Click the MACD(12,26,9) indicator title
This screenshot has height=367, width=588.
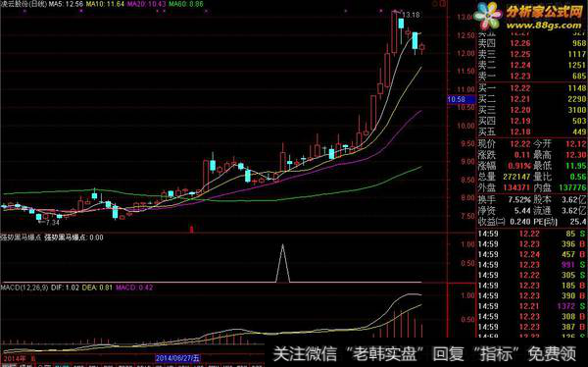tap(24, 288)
